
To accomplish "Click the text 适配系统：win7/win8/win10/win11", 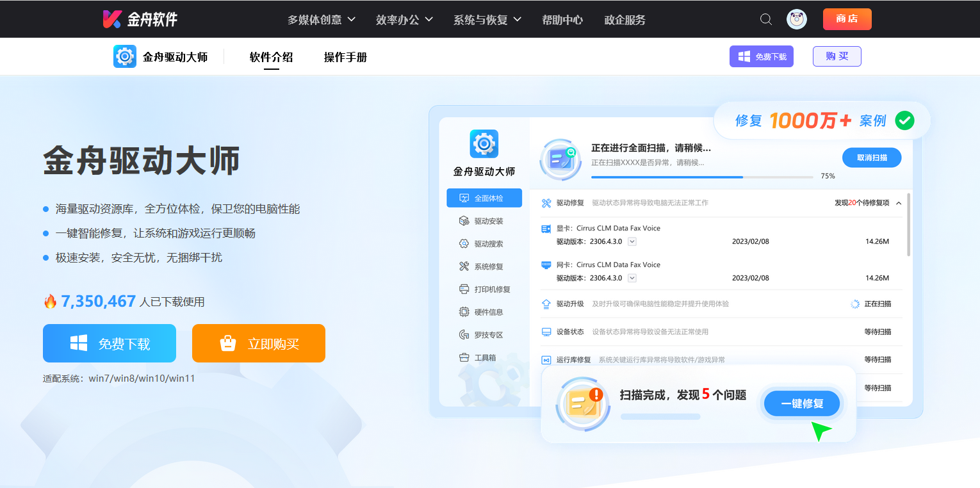I will [119, 378].
